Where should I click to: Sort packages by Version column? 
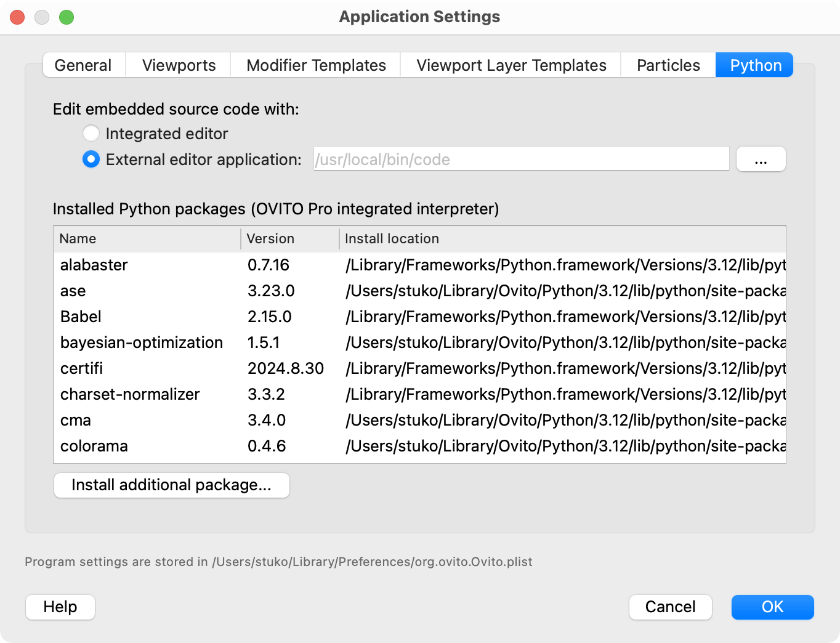[289, 239]
